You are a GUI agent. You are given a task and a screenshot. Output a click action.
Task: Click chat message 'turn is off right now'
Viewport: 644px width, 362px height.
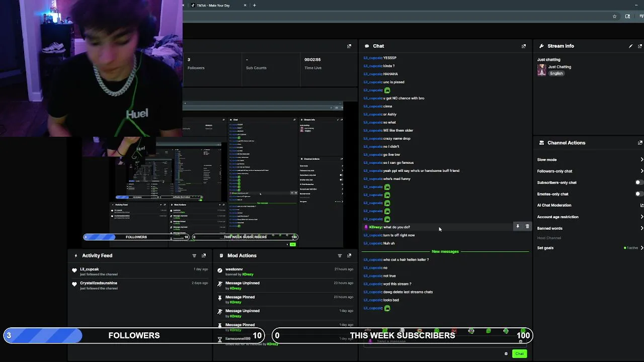pos(399,235)
